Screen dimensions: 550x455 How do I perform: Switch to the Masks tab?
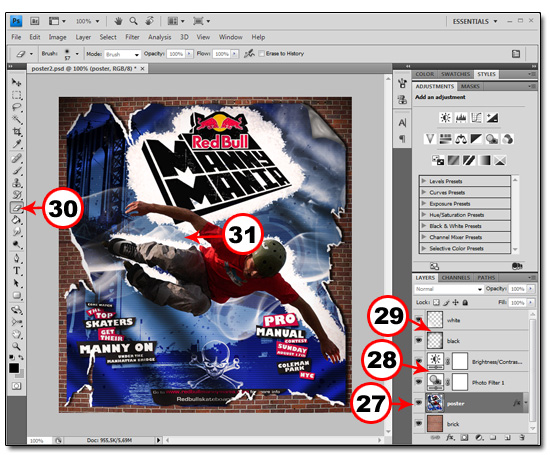click(470, 86)
